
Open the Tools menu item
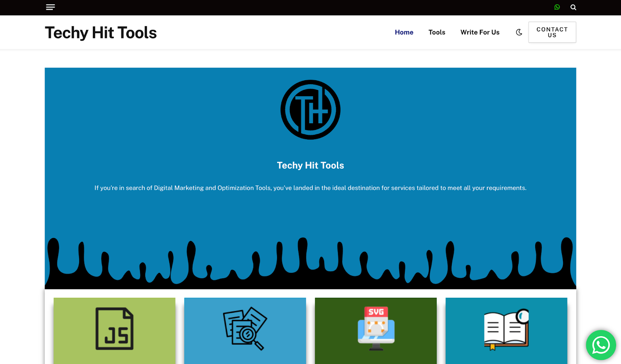(437, 32)
